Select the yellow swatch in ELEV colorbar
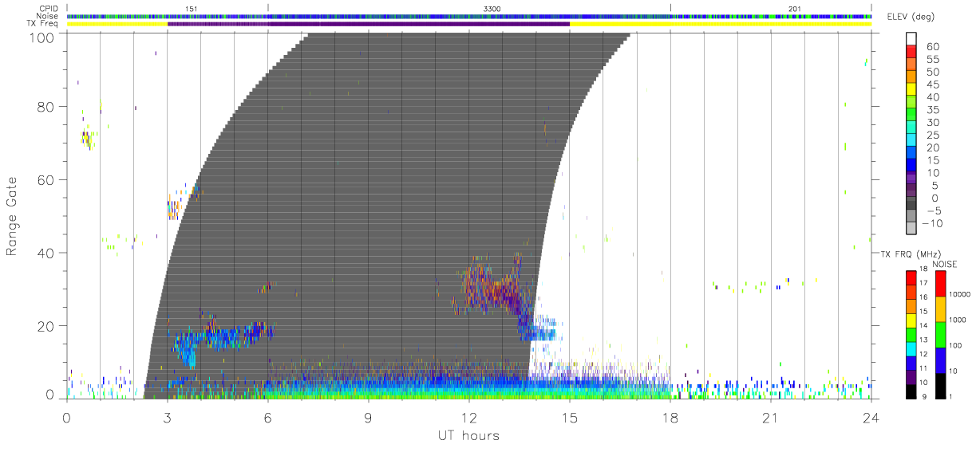The image size is (980, 452). (913, 90)
